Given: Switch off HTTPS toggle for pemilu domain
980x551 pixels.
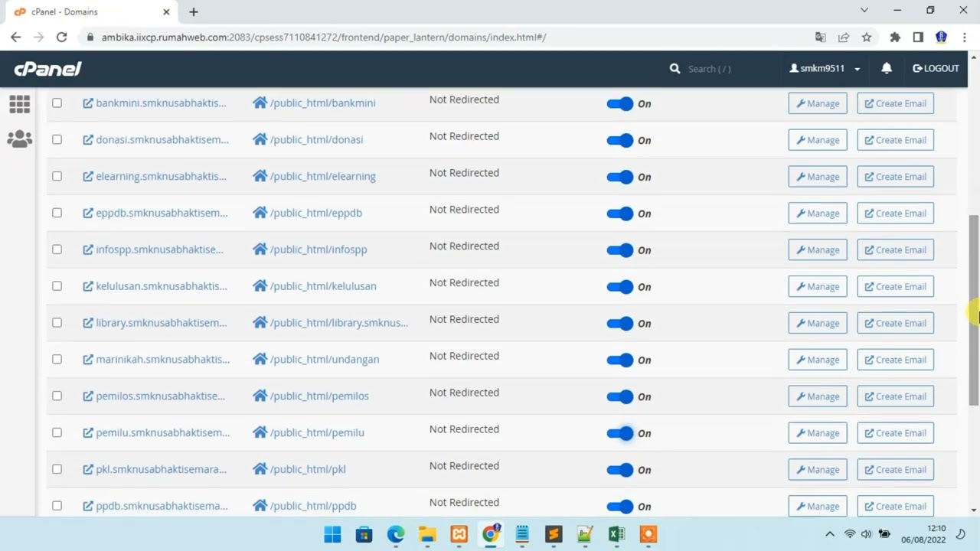Looking at the screenshot, I should [x=619, y=433].
